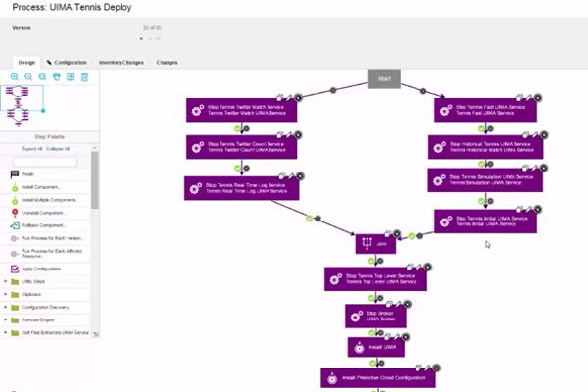Select the Install UIMA step box
Screen dimensions: 588x392
point(376,347)
